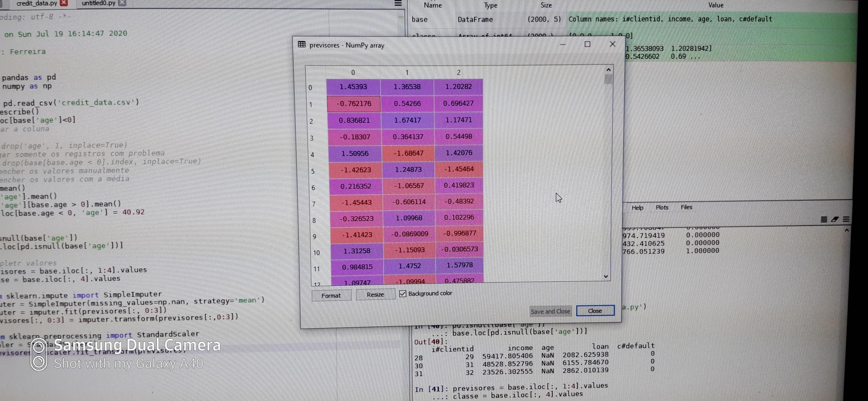The height and width of the screenshot is (401, 868).
Task: Open the editor pane options menu
Action: (398, 3)
